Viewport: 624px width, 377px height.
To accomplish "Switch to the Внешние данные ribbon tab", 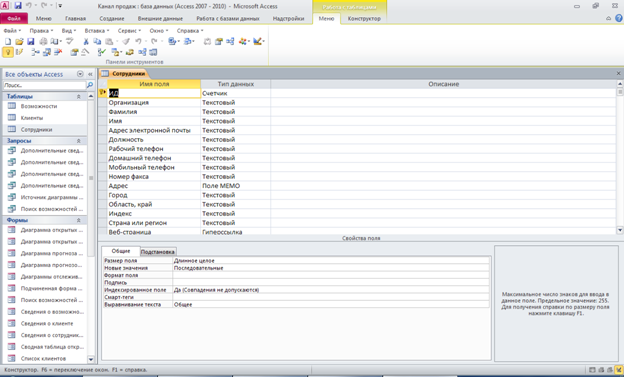I will 160,18.
